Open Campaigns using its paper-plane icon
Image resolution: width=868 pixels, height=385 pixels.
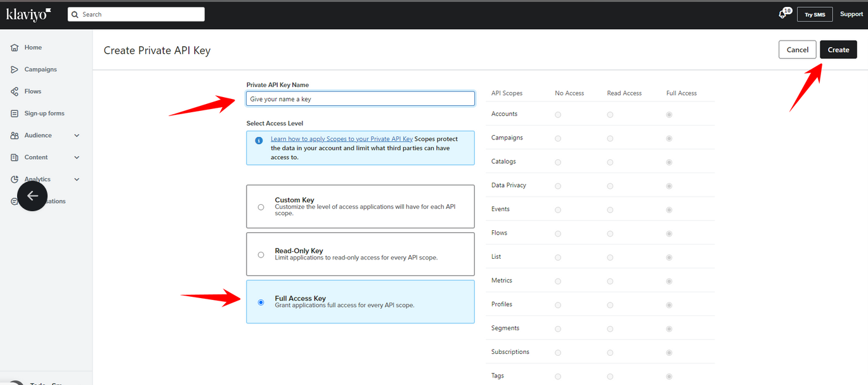coord(15,70)
